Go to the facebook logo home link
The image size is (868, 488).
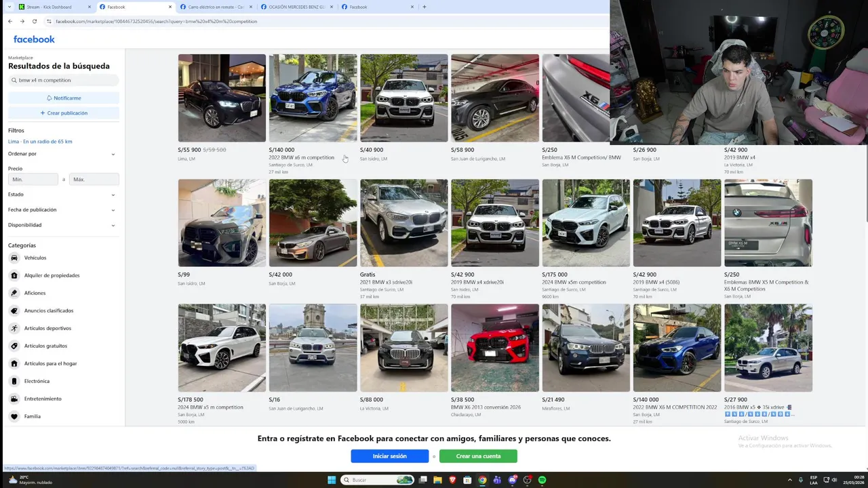click(x=34, y=39)
